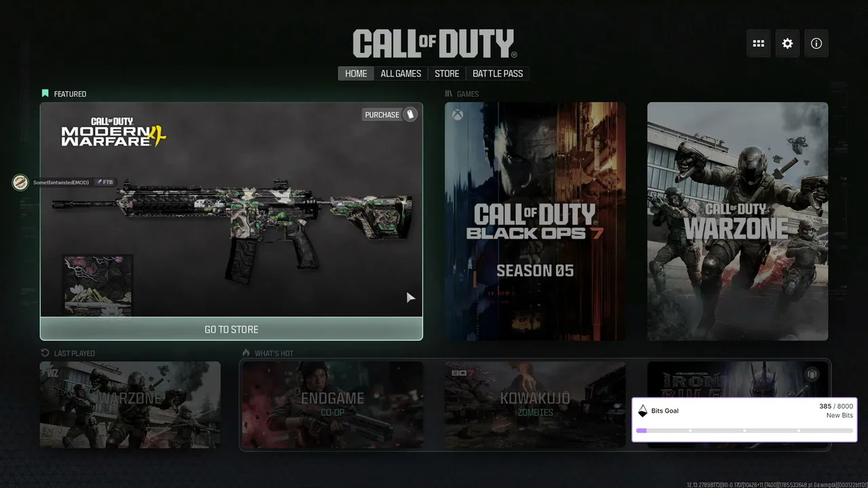Image resolution: width=868 pixels, height=488 pixels.
Task: Open the Black Ops 7 Season 05 card
Action: [x=535, y=222]
